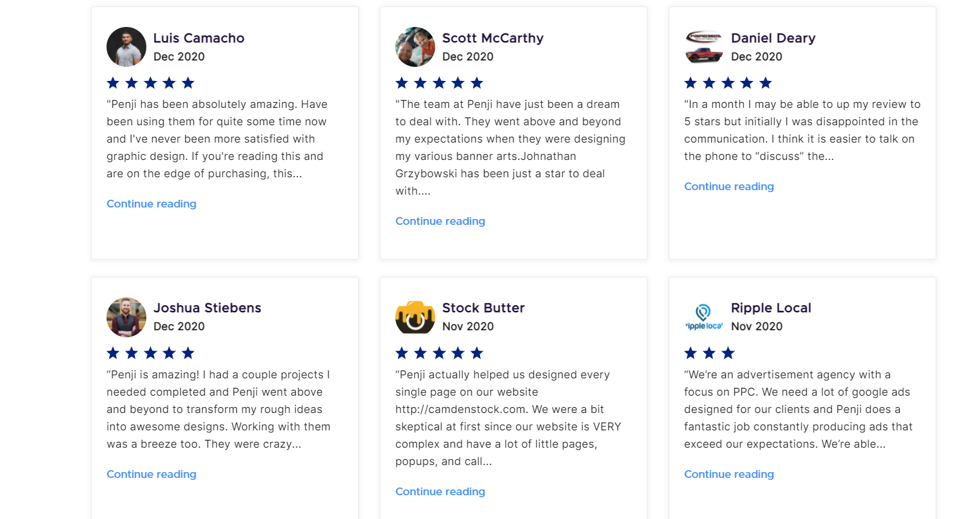Click the star rating in Joshua Stiebens' review
This screenshot has height=519, width=980.
pyautogui.click(x=150, y=353)
